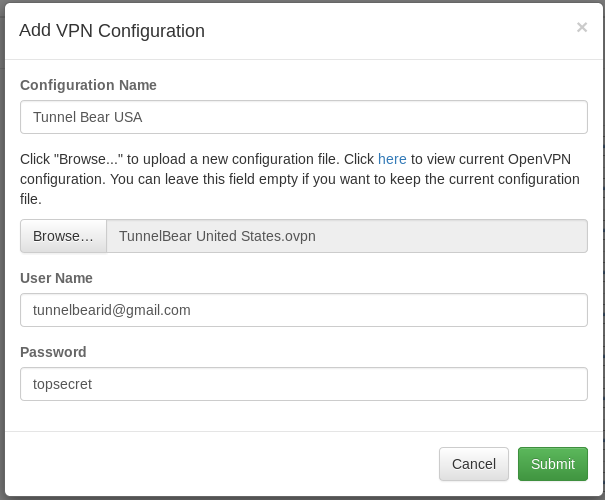The height and width of the screenshot is (500, 605).
Task: Click the blank space below the Password field
Action: [x=303, y=415]
